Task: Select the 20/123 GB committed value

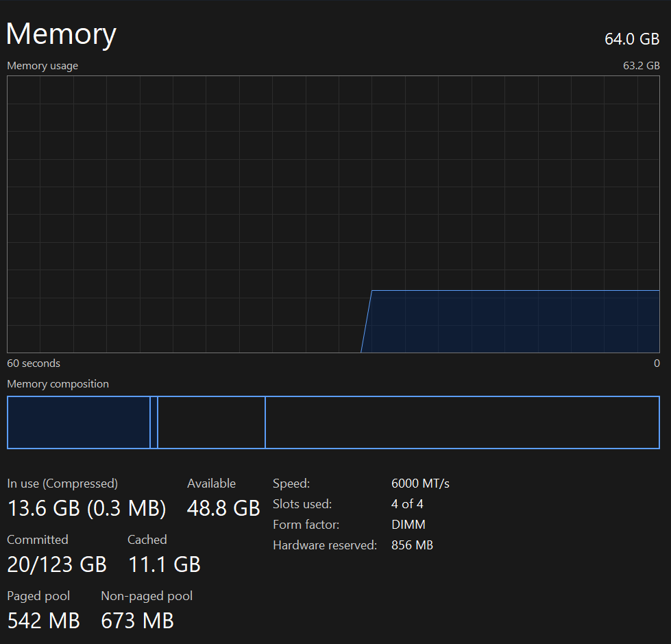Action: pyautogui.click(x=57, y=564)
